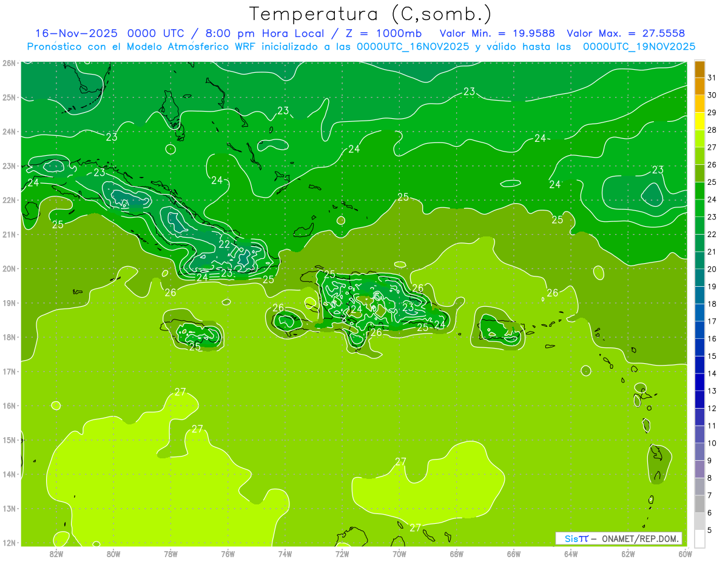Click the 20 label on the color legend
The height and width of the screenshot is (562, 728).
712,269
